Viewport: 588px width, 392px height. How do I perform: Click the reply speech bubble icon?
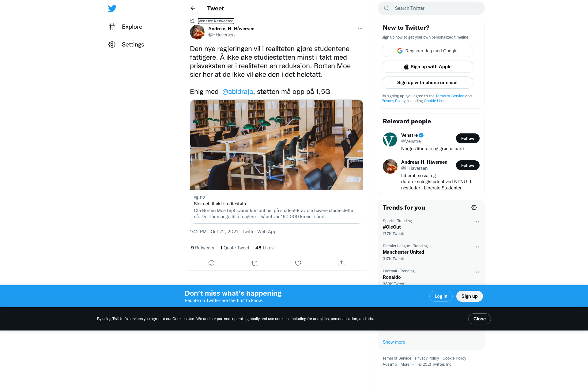(x=211, y=263)
